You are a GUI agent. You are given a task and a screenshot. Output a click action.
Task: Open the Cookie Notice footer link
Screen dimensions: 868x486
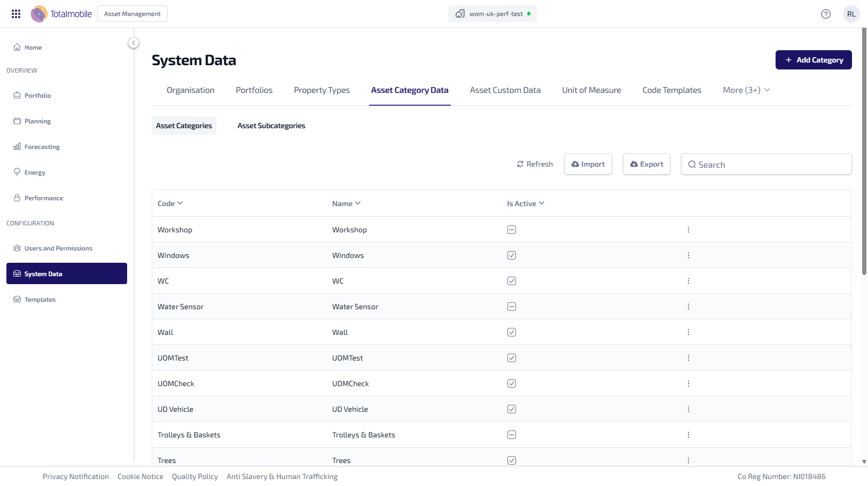[140, 476]
